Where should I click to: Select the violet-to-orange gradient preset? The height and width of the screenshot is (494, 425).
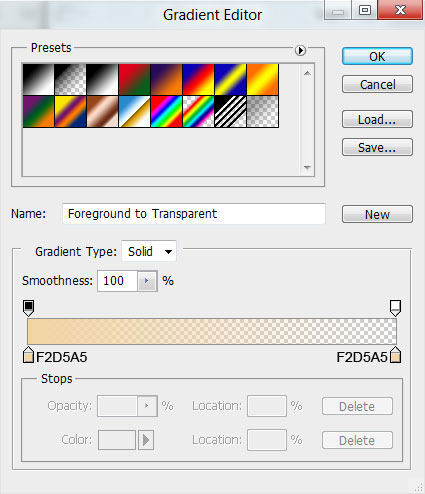(166, 80)
